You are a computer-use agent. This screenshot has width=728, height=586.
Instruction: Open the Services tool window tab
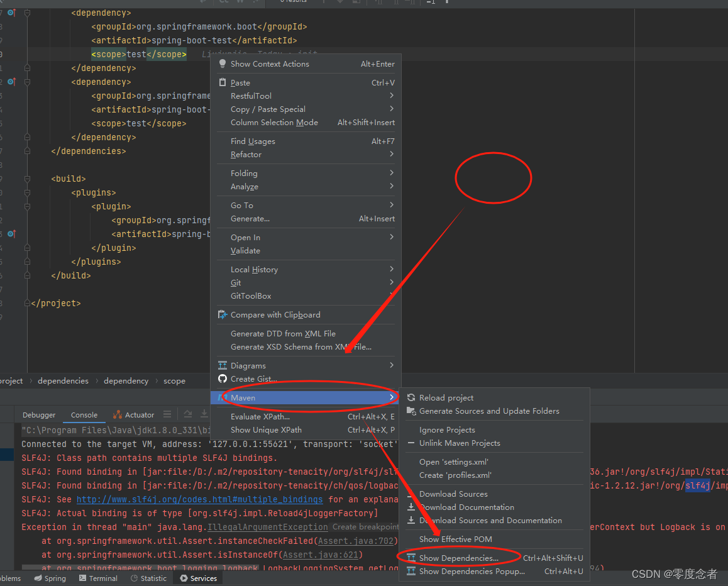click(198, 578)
